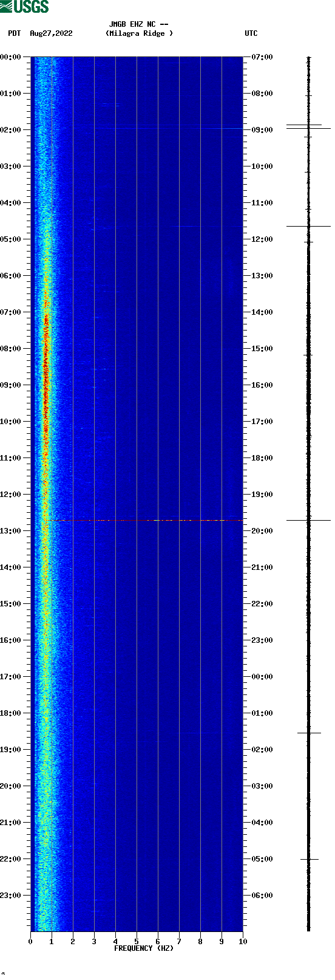This screenshot has width=335, height=980.
Task: Click the 0 Hz frequency tick label
Action: pyautogui.click(x=30, y=942)
